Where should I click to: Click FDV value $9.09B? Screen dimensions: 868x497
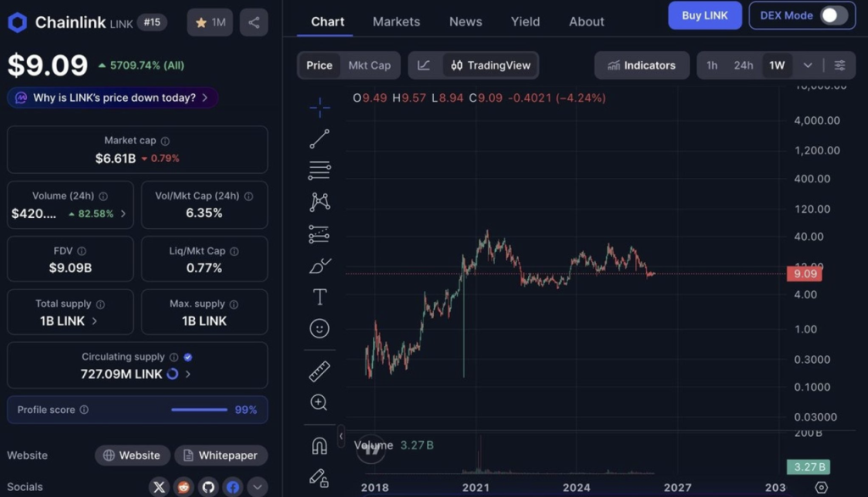point(70,268)
